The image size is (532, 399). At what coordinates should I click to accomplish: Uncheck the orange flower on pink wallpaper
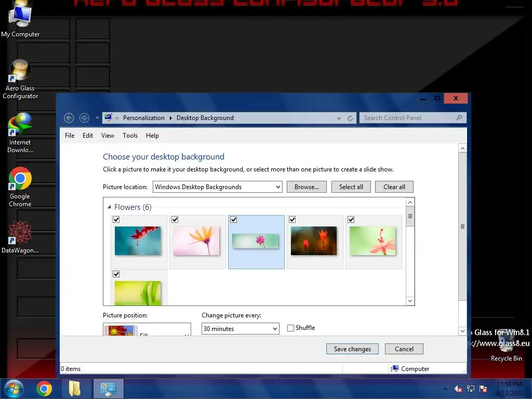(x=175, y=220)
